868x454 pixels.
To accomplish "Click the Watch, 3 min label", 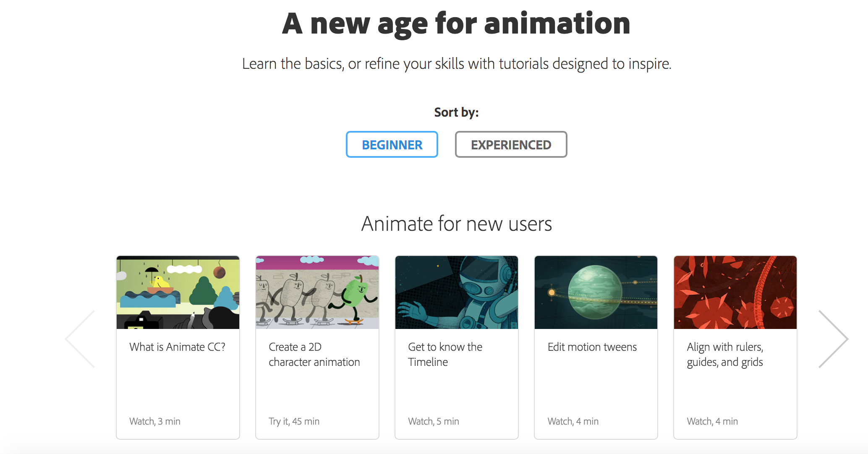I will 155,421.
